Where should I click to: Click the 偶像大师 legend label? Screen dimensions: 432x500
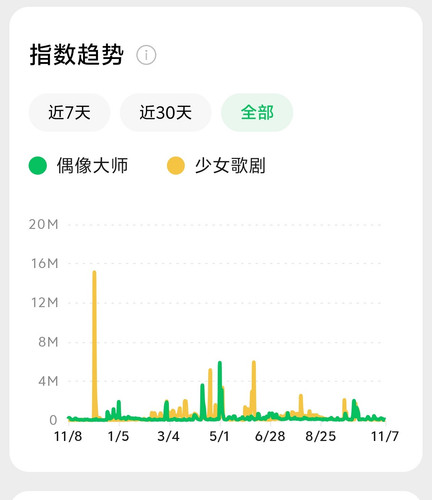tap(92, 165)
